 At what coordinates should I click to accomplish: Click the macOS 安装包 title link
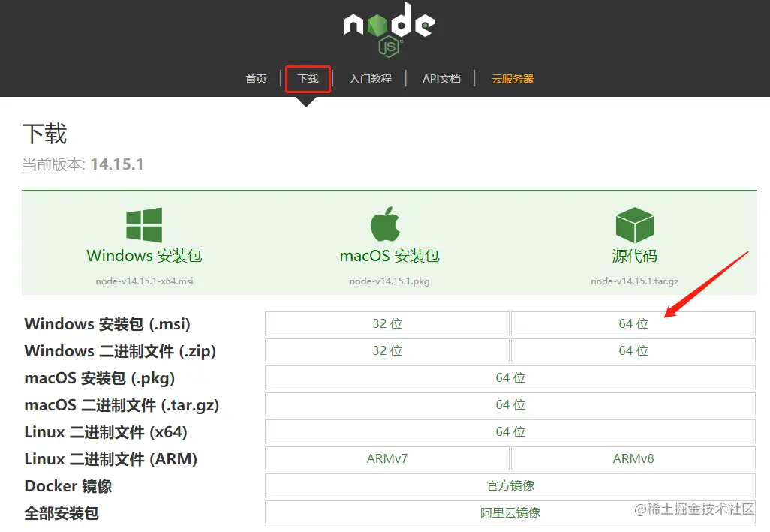click(390, 256)
